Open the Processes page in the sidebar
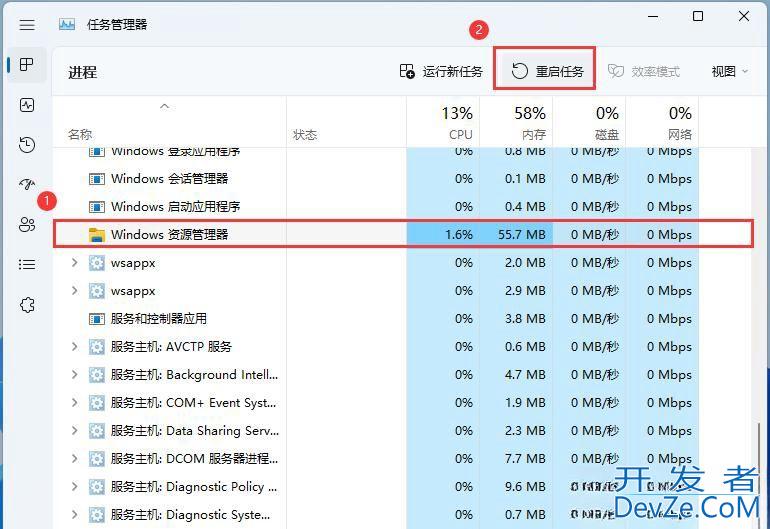770x529 pixels. pyautogui.click(x=27, y=64)
